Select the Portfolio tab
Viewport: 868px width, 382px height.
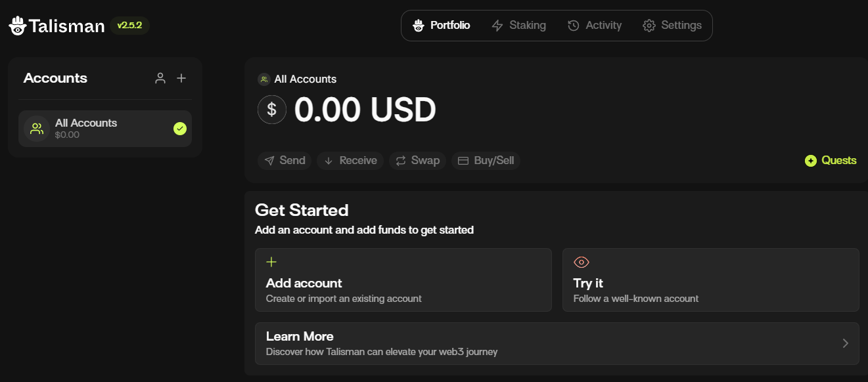(442, 26)
